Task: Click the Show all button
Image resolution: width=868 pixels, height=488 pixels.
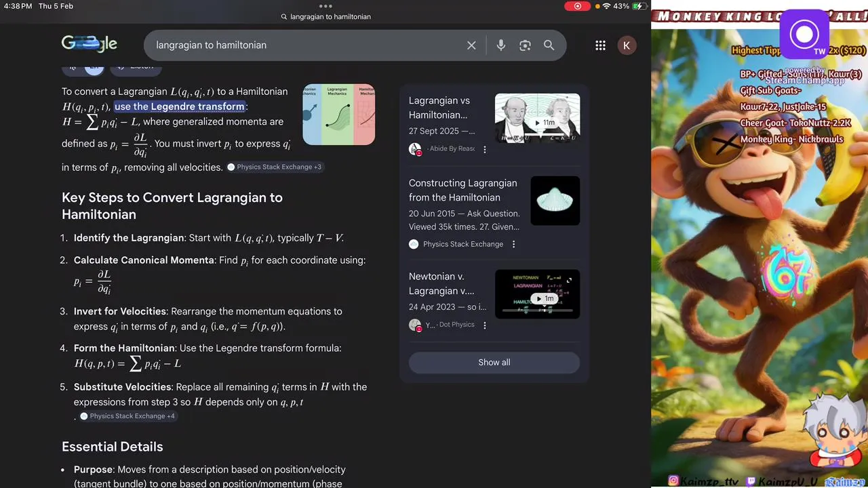Action: coord(494,363)
